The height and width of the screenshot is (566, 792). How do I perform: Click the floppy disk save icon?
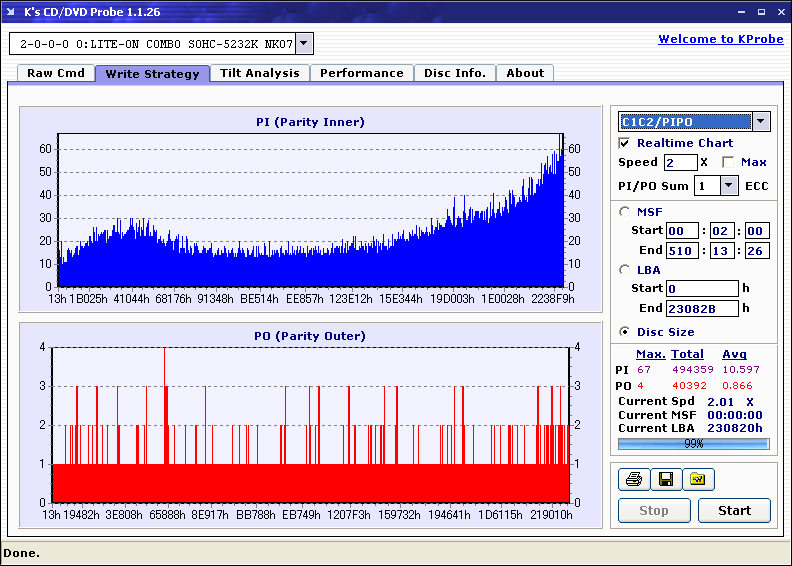pos(665,480)
